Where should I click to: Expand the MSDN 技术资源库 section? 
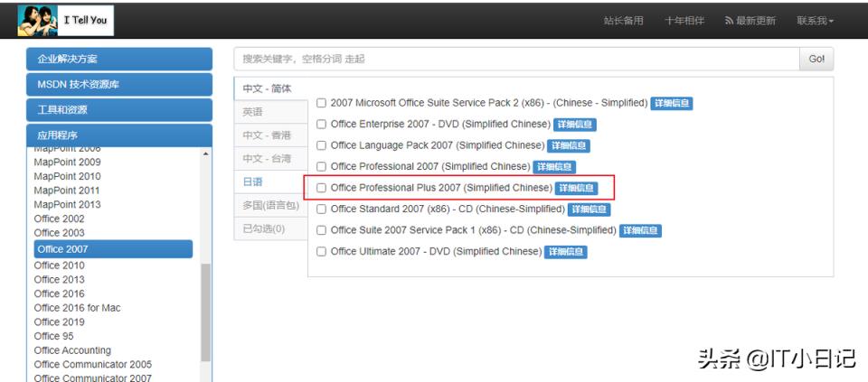coord(119,85)
